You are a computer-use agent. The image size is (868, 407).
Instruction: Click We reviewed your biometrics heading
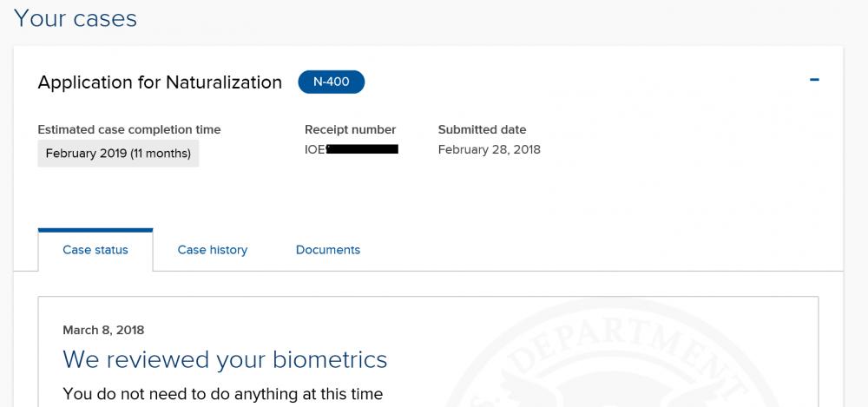click(225, 359)
